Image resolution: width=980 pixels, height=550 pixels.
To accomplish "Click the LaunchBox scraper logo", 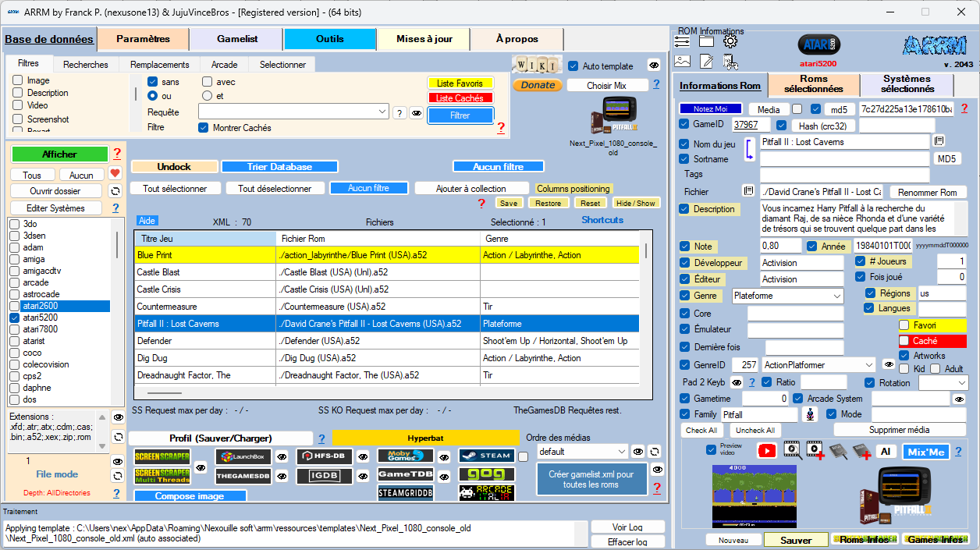I will [243, 457].
